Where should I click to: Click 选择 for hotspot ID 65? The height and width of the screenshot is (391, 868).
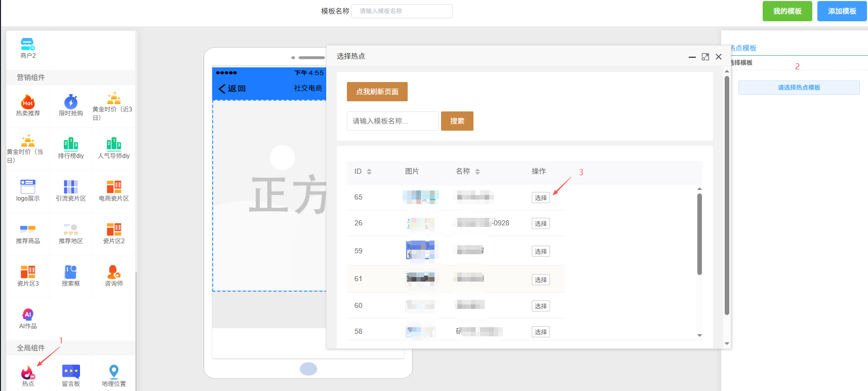click(540, 198)
